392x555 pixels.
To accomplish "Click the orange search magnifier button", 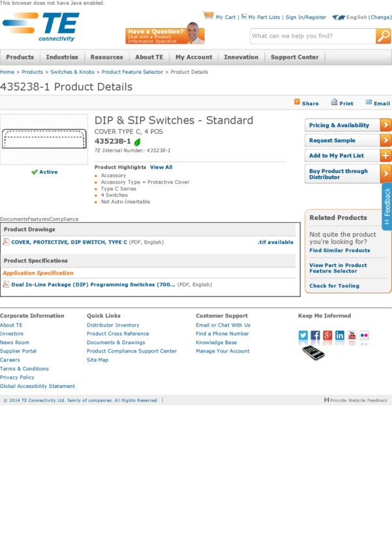I will [x=384, y=36].
